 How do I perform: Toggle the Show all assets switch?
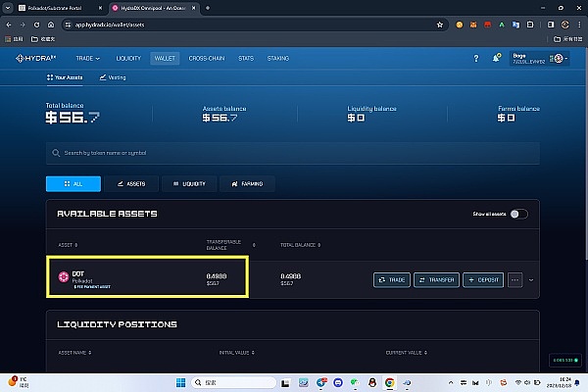[518, 214]
